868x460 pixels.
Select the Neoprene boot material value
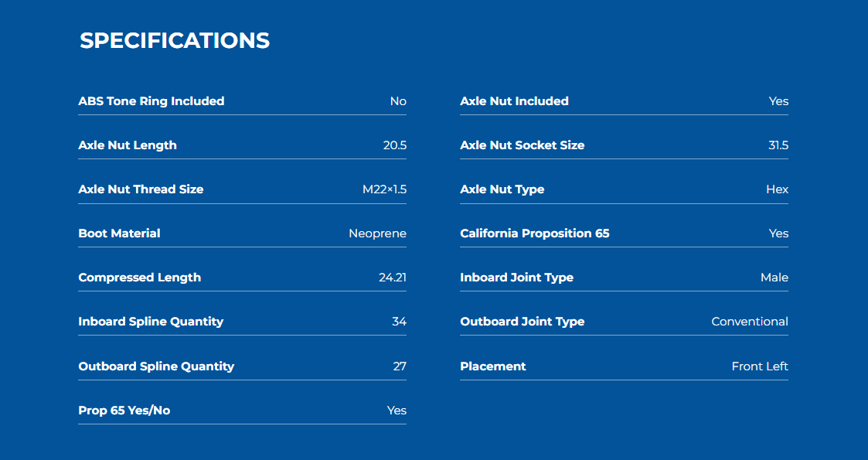click(x=377, y=233)
